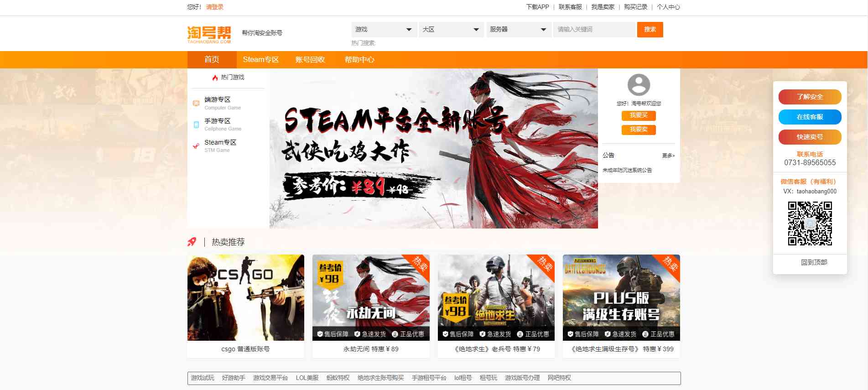Screen dimensions: 868x390
Task: Click the 了解安全 button
Action: click(x=810, y=97)
